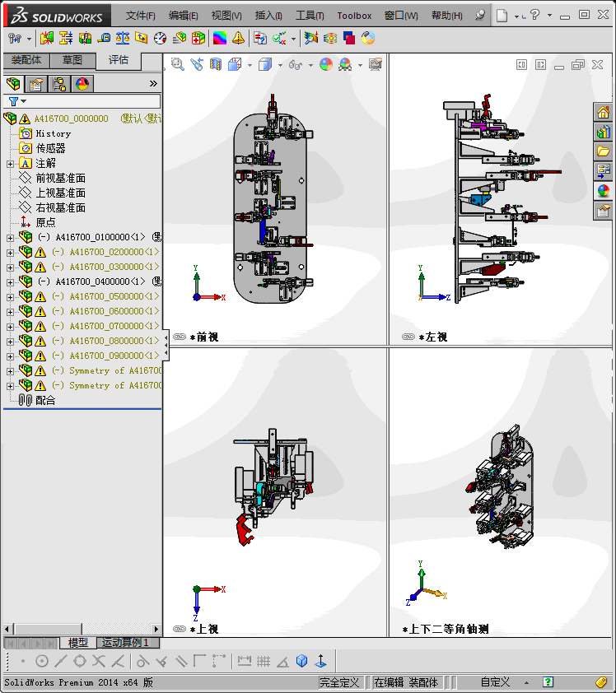Image resolution: width=616 pixels, height=693 pixels.
Task: Expand the A416700_0900000<1> component
Action: coord(10,356)
